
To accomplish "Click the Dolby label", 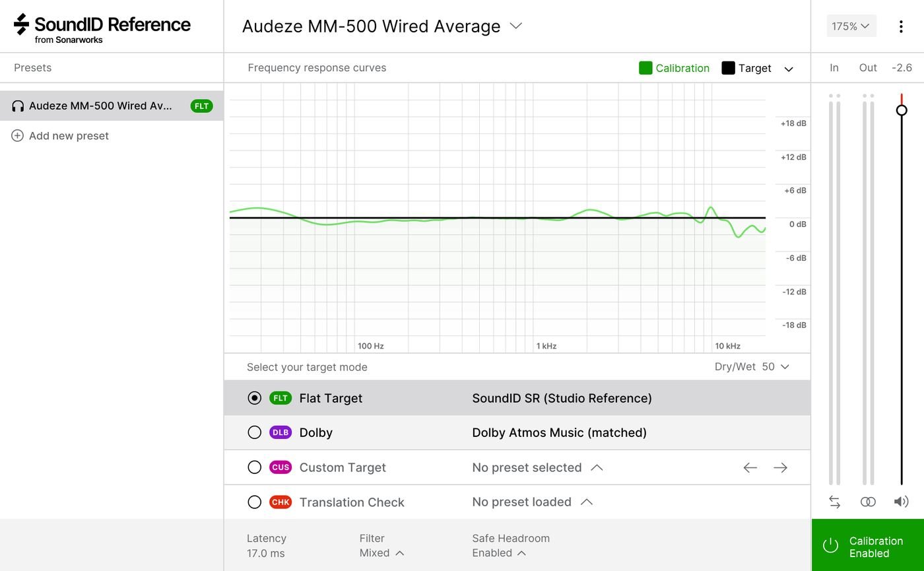I will [315, 432].
